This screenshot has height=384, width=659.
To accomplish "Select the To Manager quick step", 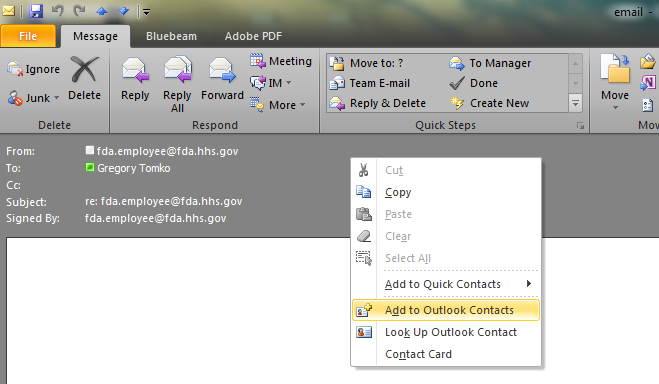I will [x=490, y=63].
